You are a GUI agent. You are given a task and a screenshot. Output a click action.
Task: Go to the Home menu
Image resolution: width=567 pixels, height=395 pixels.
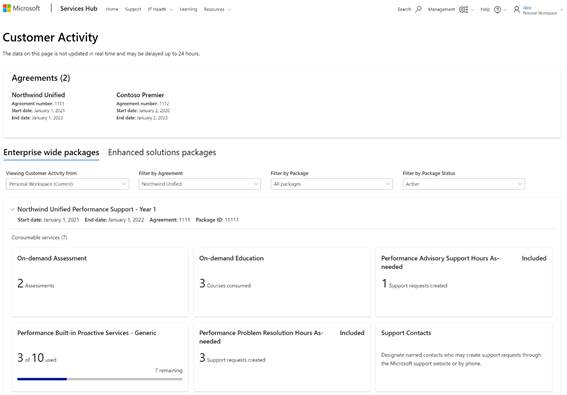coord(112,9)
